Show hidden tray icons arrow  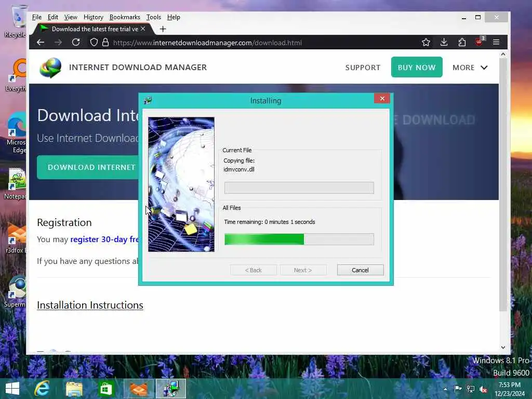pyautogui.click(x=445, y=389)
